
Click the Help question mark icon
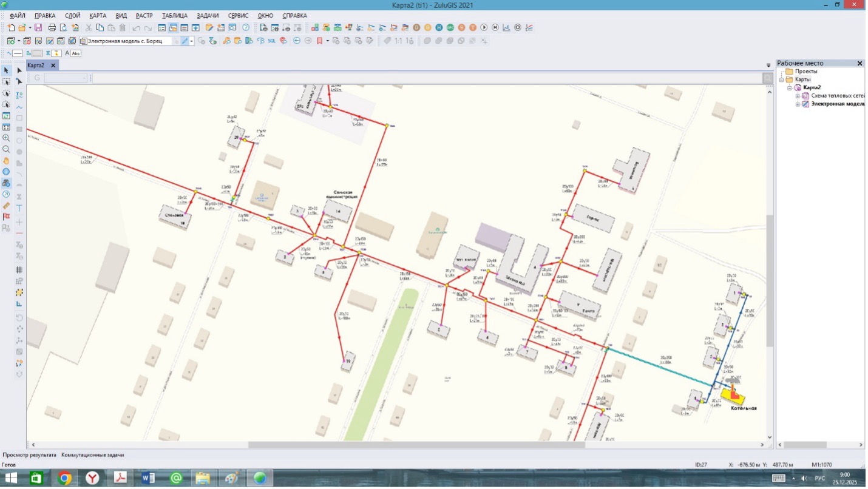(x=246, y=28)
